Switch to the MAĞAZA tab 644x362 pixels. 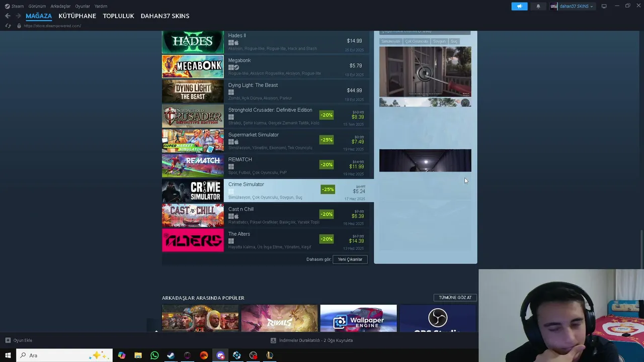39,16
